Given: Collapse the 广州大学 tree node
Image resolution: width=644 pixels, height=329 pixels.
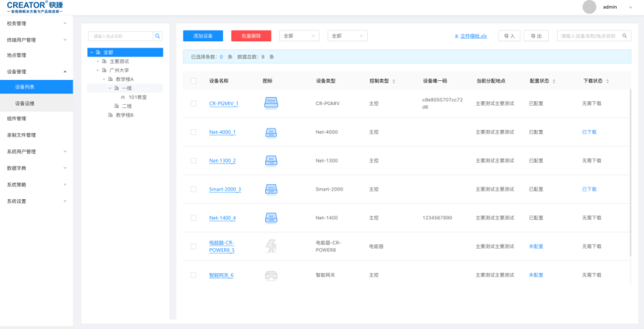Looking at the screenshot, I should click(99, 70).
